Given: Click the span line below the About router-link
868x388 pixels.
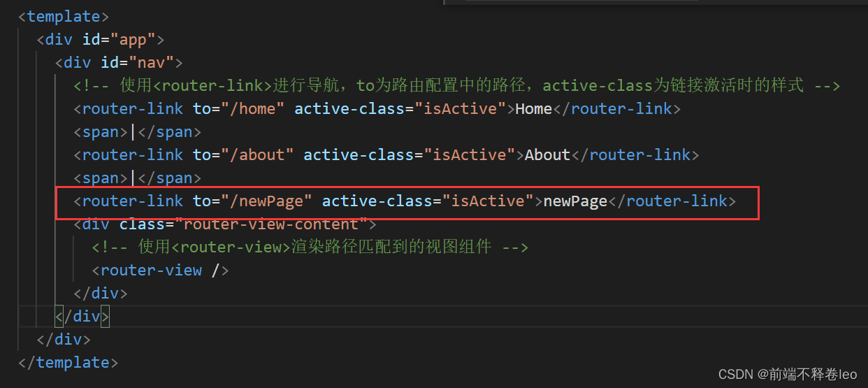Looking at the screenshot, I should pos(138,178).
